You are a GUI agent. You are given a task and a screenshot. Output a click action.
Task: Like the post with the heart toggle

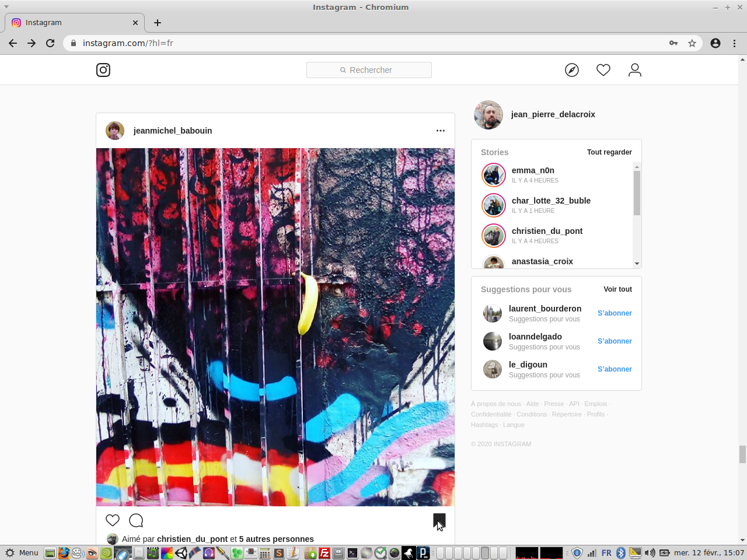113,520
